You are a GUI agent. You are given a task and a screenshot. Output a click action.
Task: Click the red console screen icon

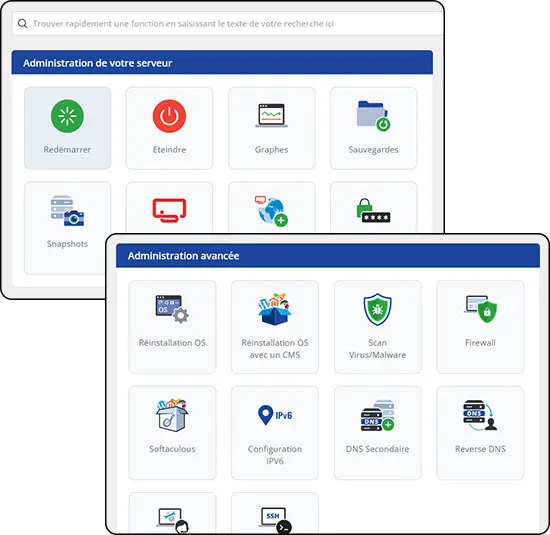click(169, 210)
